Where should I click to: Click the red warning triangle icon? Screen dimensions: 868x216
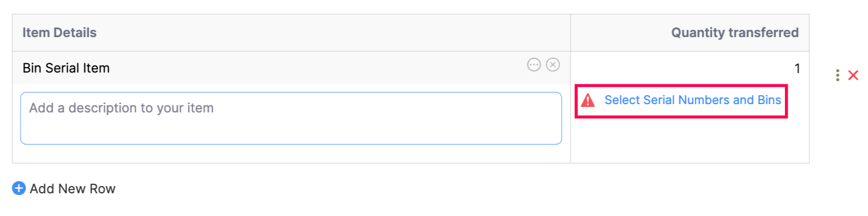click(588, 100)
